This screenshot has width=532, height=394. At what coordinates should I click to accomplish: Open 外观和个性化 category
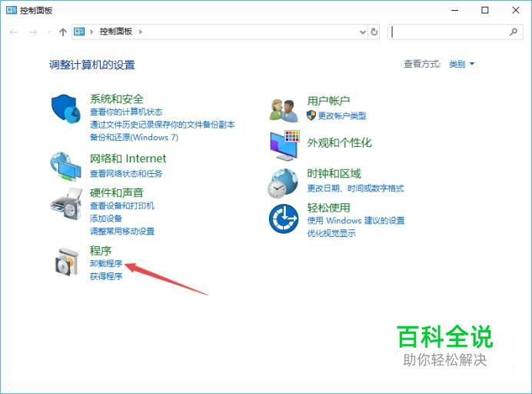point(339,142)
